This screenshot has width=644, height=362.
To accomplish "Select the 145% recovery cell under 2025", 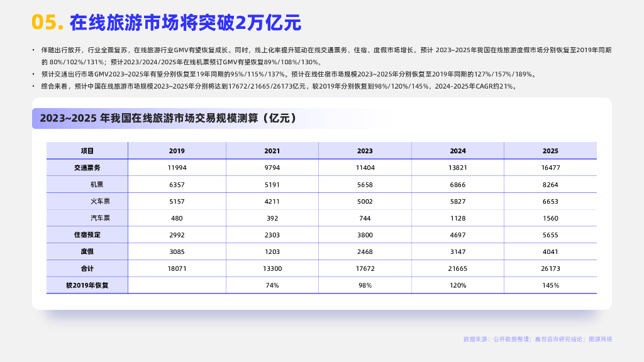I will coord(550,285).
